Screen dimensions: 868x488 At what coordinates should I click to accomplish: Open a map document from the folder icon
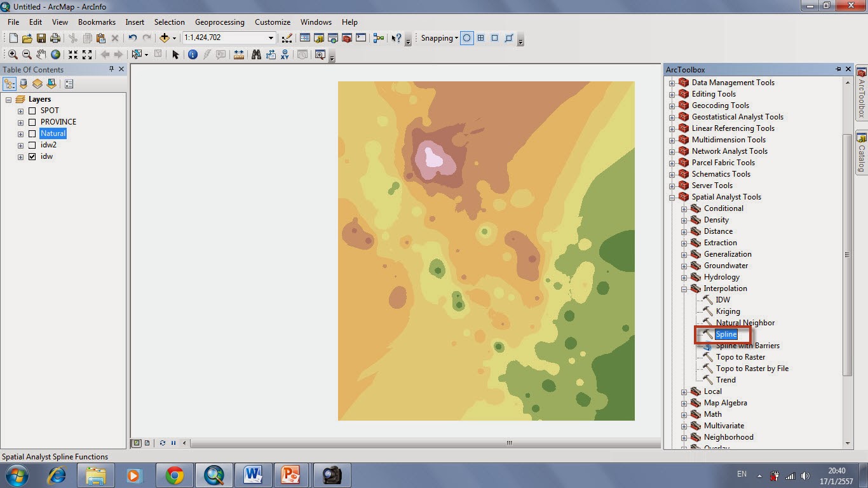click(x=27, y=38)
